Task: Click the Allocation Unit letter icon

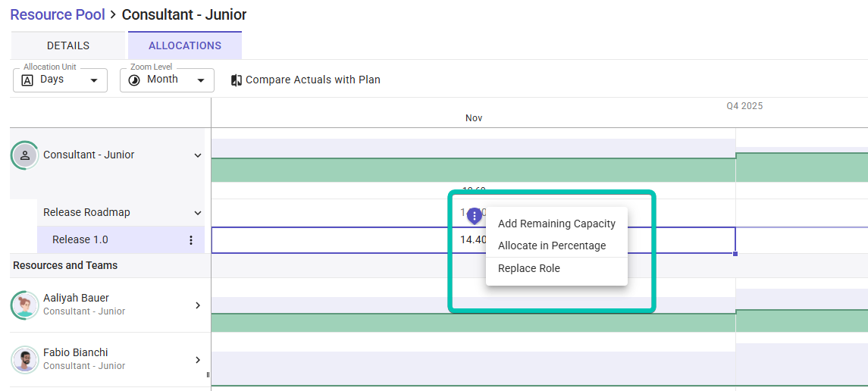Action: click(27, 80)
